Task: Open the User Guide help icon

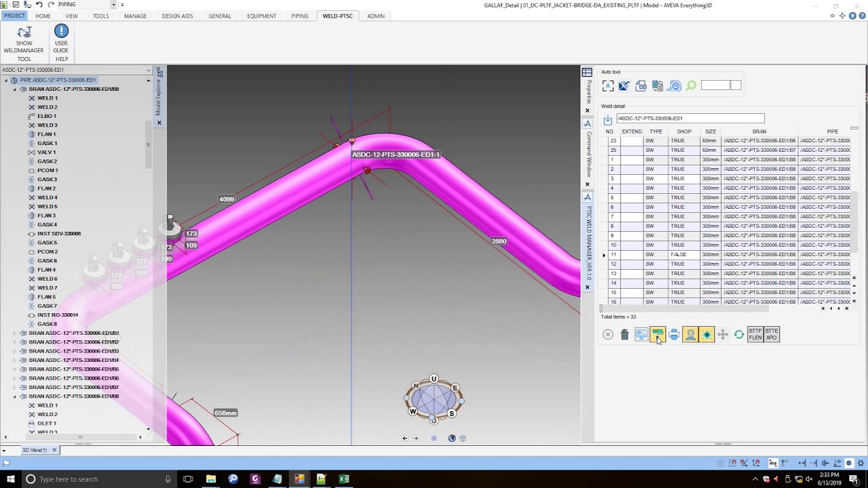Action: [61, 39]
